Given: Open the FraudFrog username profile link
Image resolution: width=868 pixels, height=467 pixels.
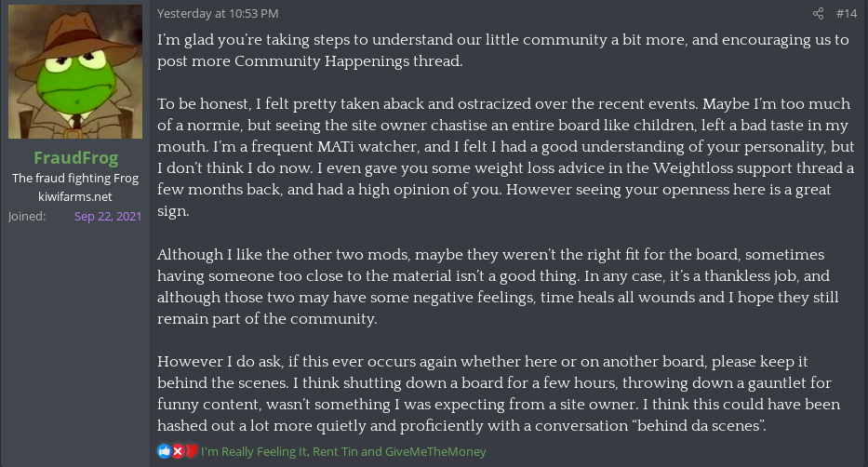Looking at the screenshot, I should coord(75,157).
